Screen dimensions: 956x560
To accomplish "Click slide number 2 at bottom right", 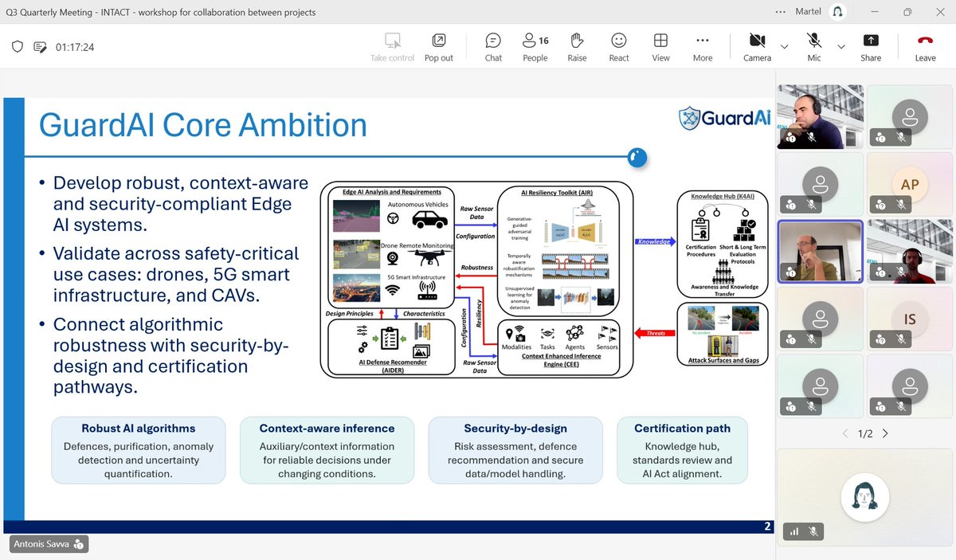I will [x=767, y=527].
